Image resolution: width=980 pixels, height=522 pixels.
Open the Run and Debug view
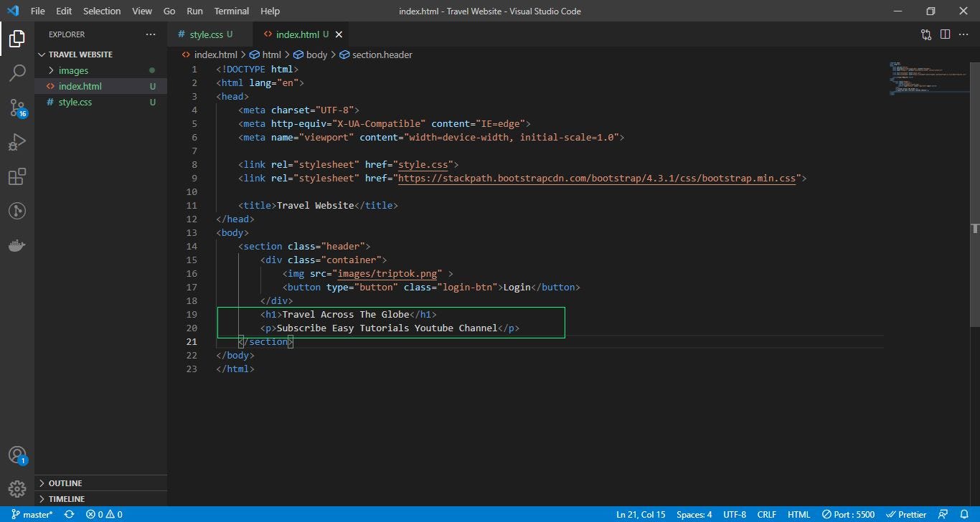tap(17, 142)
